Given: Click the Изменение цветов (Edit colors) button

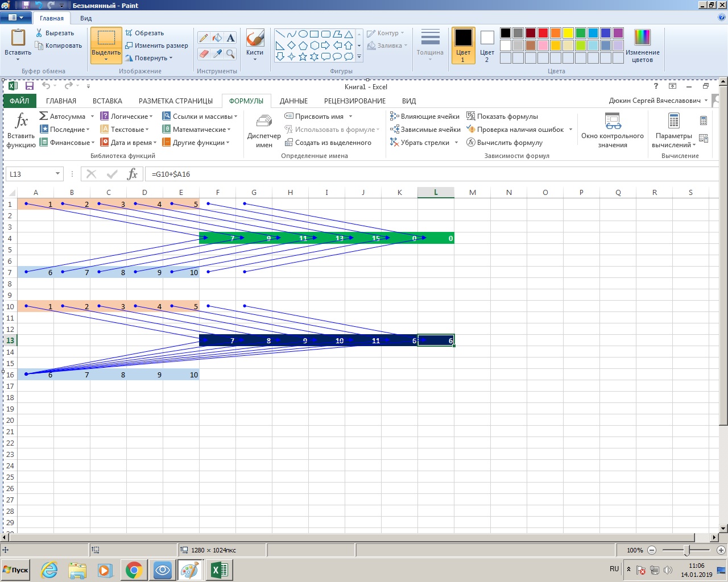Looking at the screenshot, I should tap(643, 45).
